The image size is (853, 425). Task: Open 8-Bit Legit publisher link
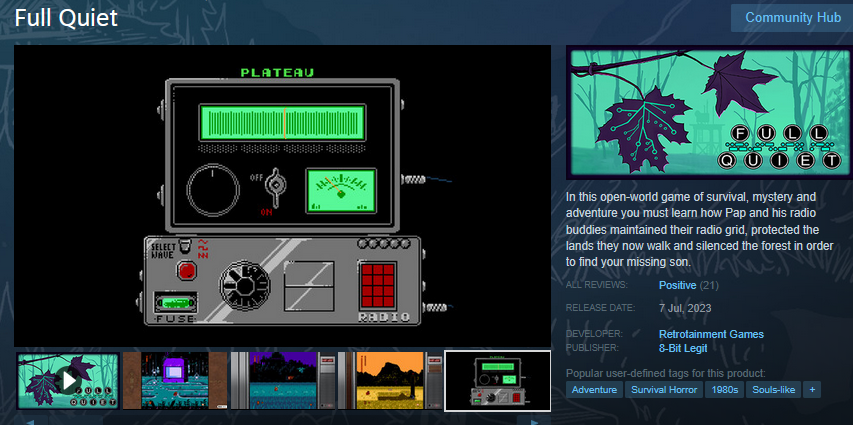[x=683, y=348]
